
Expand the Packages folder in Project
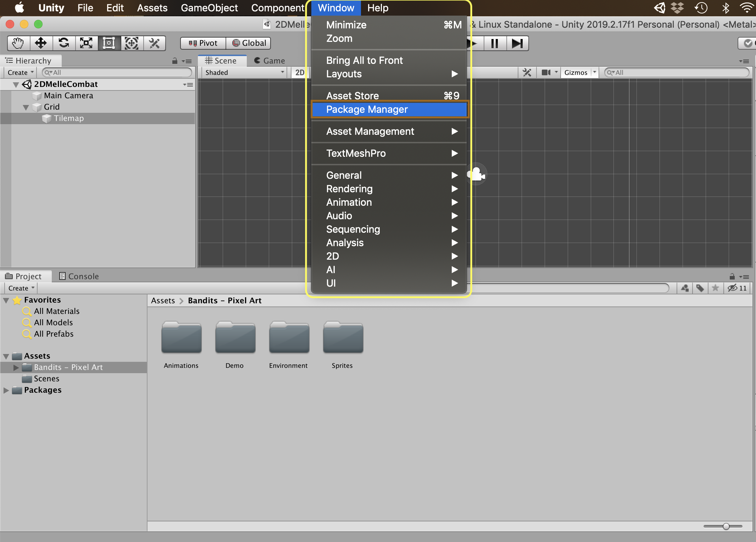(6, 390)
